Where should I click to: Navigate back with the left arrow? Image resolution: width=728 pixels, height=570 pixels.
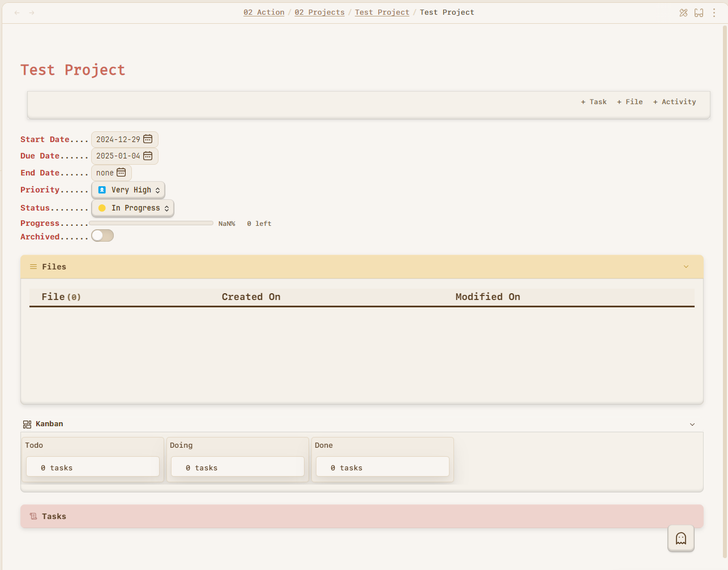[x=17, y=12]
